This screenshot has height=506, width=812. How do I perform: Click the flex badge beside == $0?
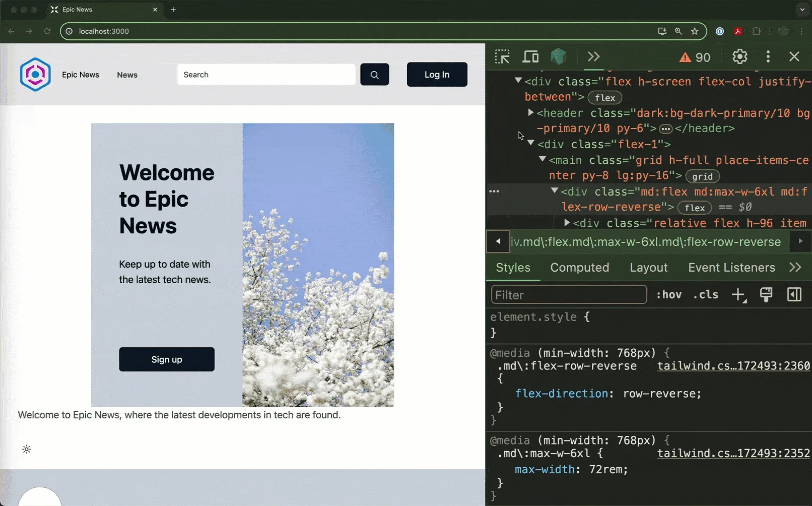pos(694,208)
